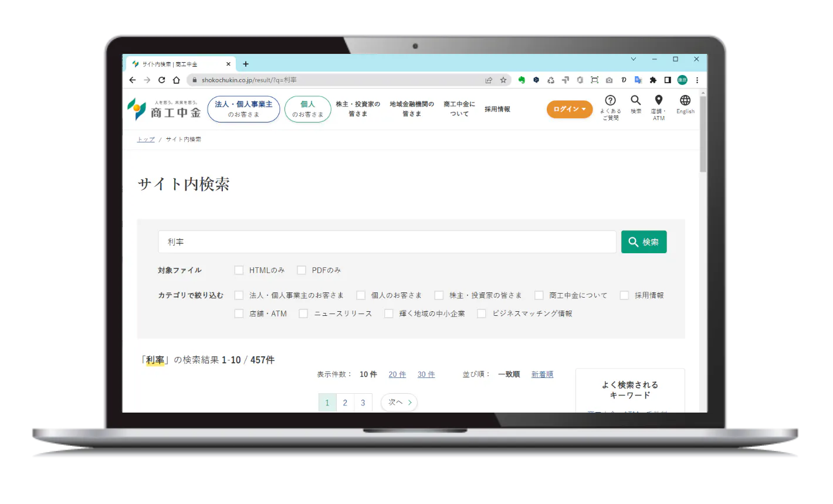The image size is (833, 504).
Task: Check the HTMLのみ checkbox
Action: [239, 270]
